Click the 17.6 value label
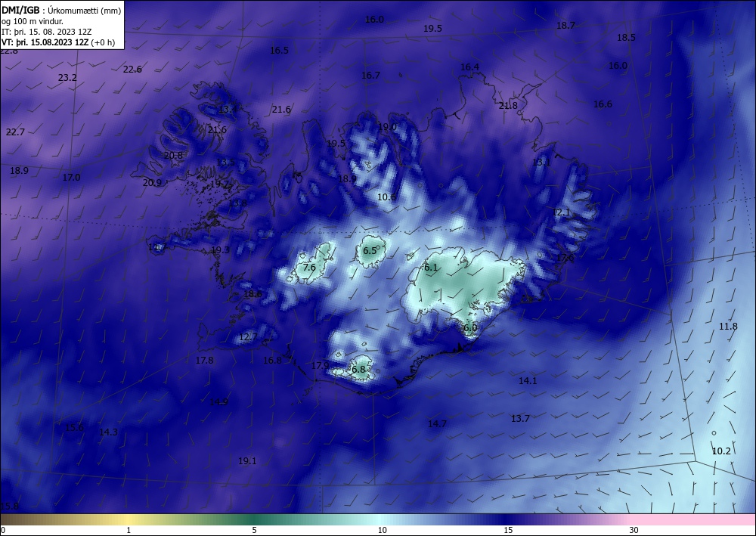The image size is (756, 536). point(565,258)
